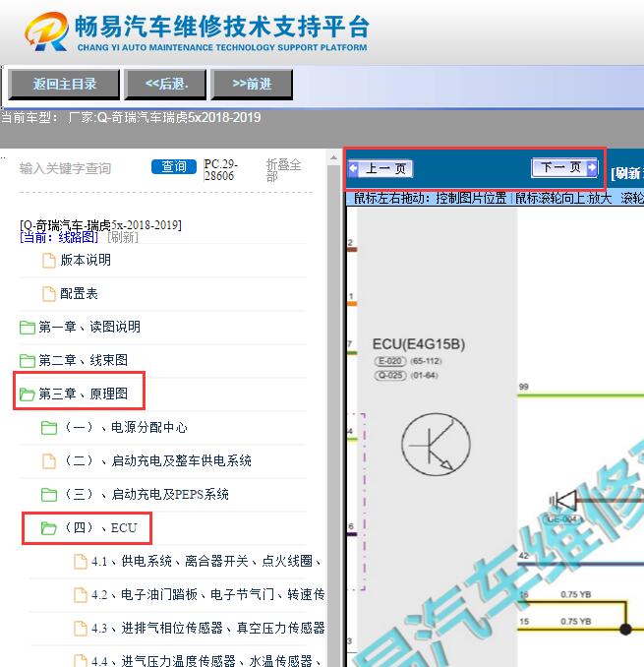The width and height of the screenshot is (644, 667).
Task: Go to next page with 下一页
Action: coord(564,167)
